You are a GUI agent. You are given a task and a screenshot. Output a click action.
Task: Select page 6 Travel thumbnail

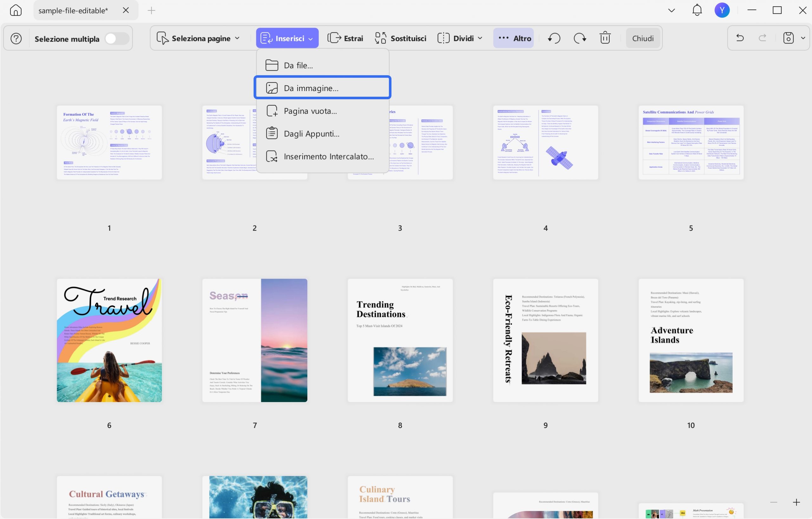coord(109,340)
